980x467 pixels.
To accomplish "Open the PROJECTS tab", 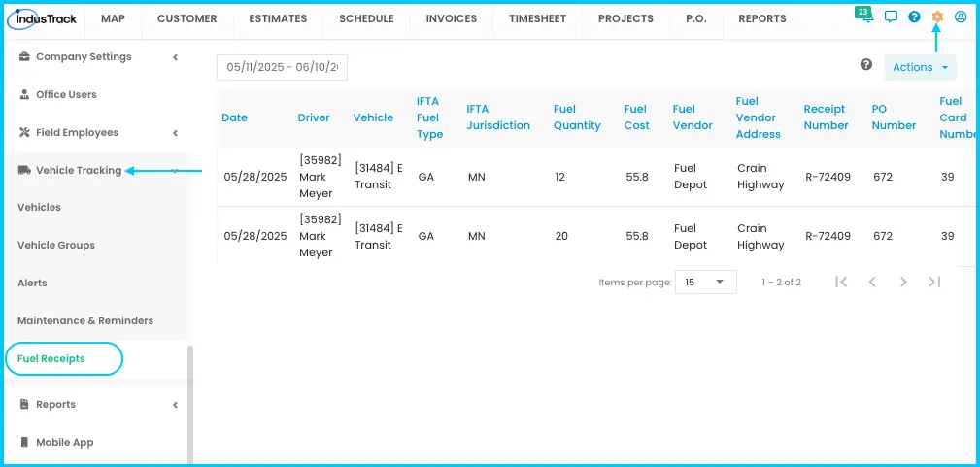I will (x=625, y=18).
